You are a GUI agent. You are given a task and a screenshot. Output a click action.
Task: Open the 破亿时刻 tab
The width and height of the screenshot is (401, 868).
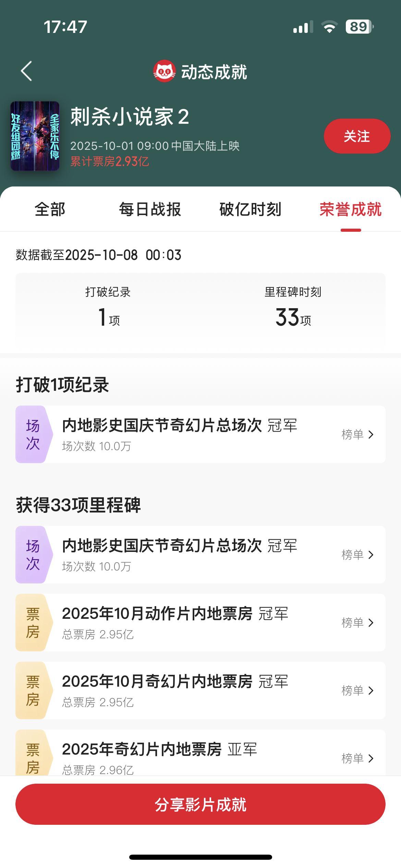[x=250, y=209]
